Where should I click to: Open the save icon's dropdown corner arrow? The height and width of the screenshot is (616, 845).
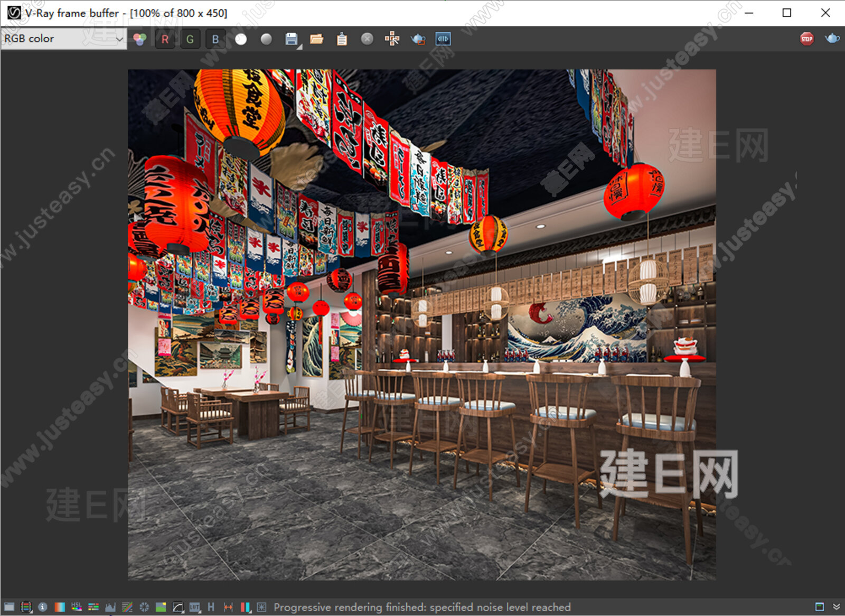299,48
